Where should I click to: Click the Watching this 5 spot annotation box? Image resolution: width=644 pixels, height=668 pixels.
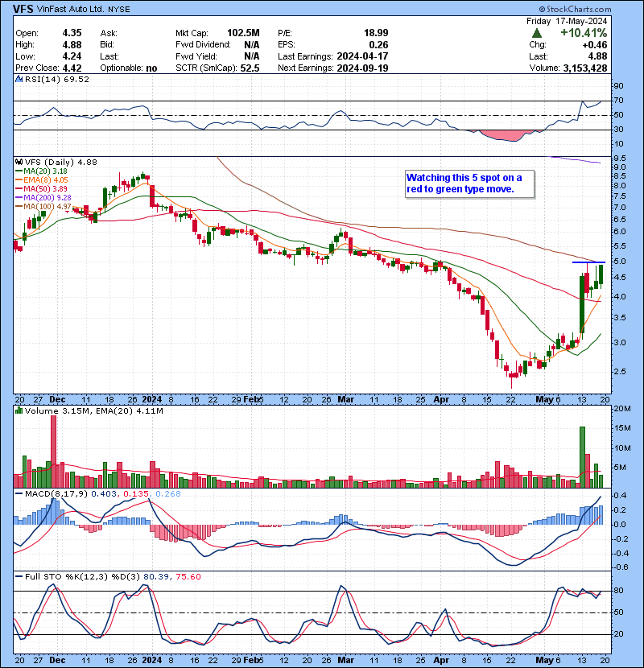point(469,183)
